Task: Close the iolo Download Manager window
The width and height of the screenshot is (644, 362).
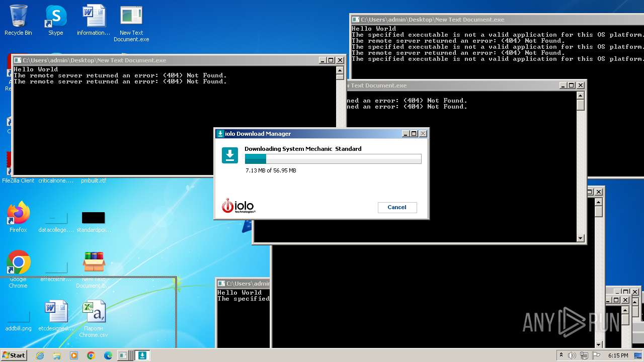Action: [x=423, y=134]
